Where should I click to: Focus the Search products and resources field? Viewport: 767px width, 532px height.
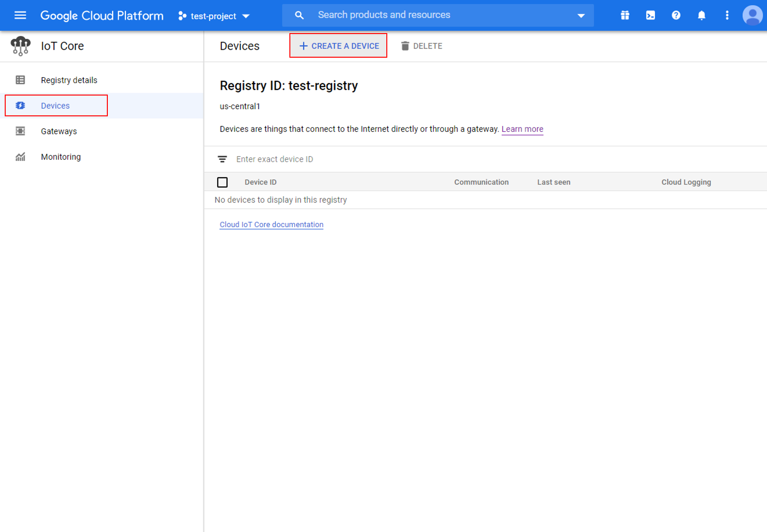click(x=438, y=15)
